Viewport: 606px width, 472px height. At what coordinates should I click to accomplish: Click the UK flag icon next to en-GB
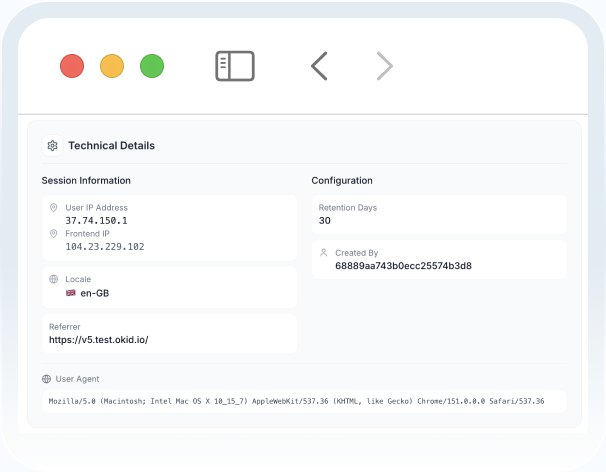coord(71,293)
